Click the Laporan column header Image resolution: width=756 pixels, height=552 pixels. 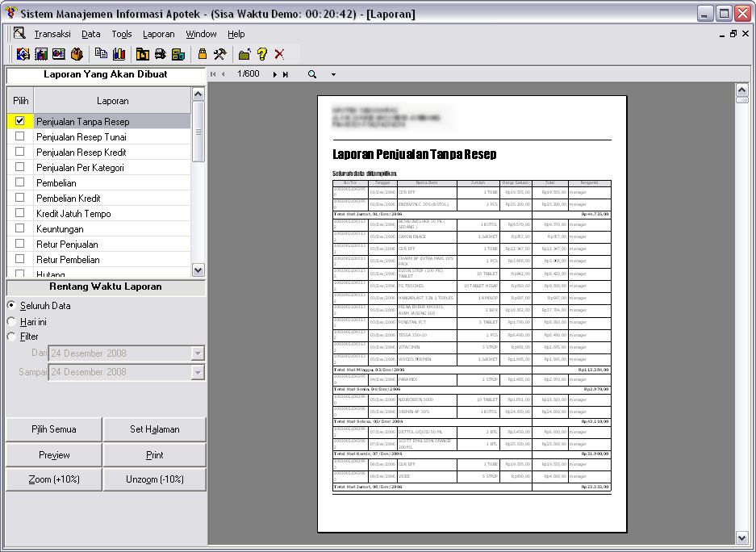tap(112, 101)
